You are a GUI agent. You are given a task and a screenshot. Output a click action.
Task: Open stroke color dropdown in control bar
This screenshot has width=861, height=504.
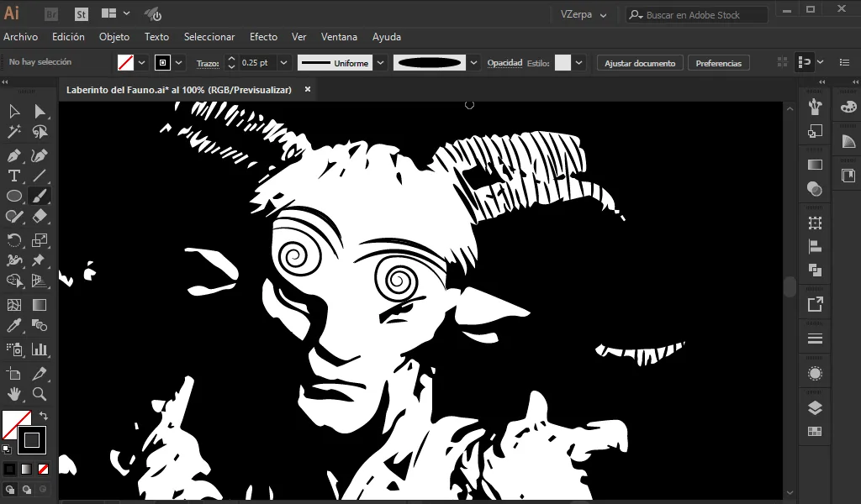178,62
